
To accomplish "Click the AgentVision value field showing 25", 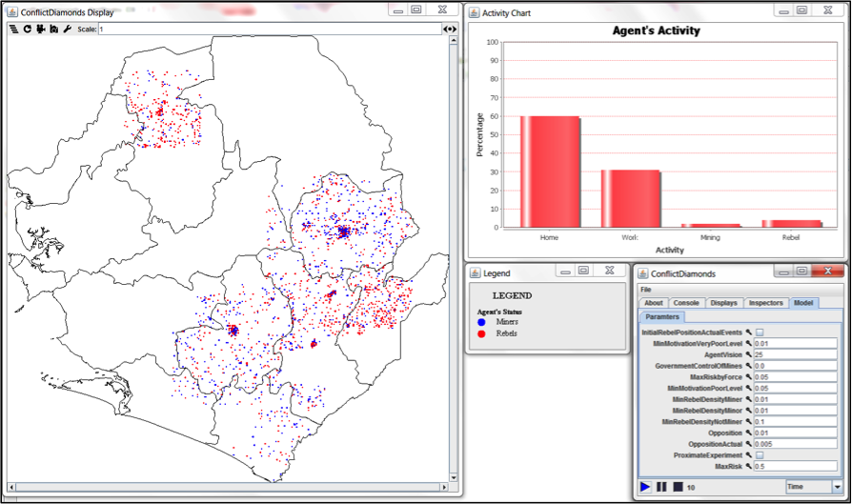I will coord(796,354).
